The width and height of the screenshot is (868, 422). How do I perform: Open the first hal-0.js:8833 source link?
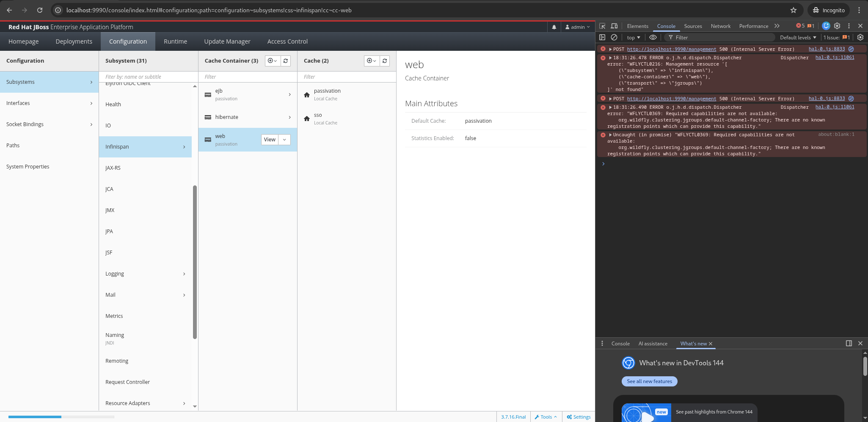827,49
